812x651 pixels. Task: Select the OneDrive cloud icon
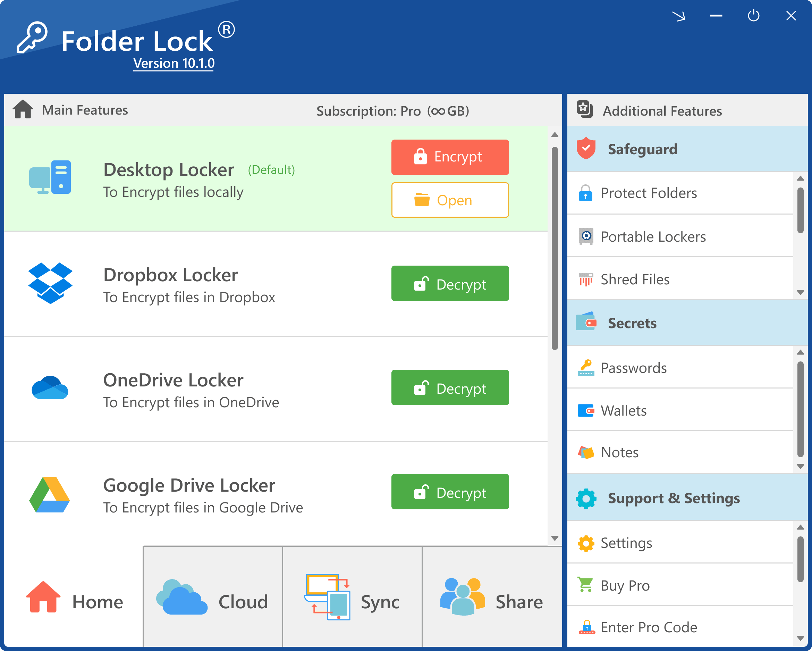(x=50, y=388)
